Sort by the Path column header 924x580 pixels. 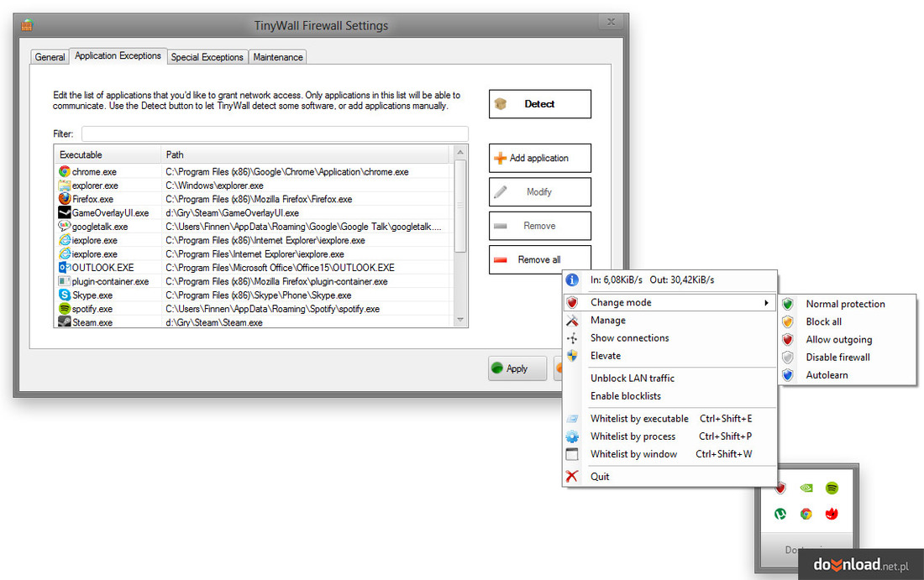[x=305, y=155]
